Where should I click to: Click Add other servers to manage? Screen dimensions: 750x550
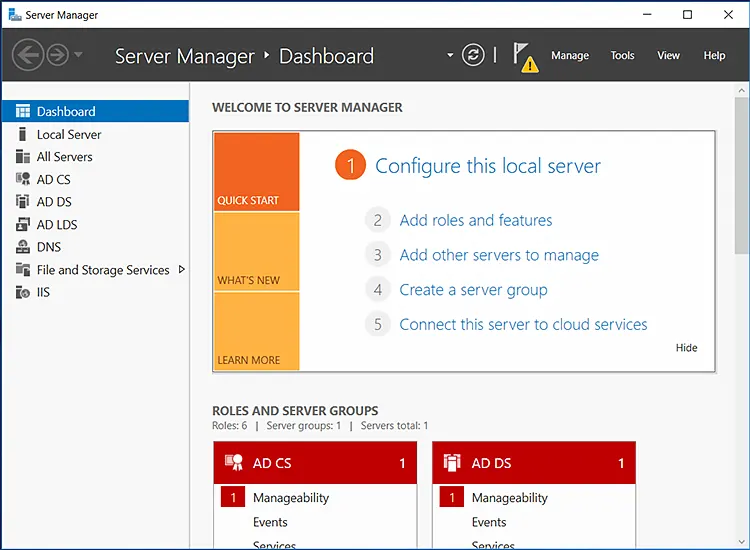coord(499,255)
